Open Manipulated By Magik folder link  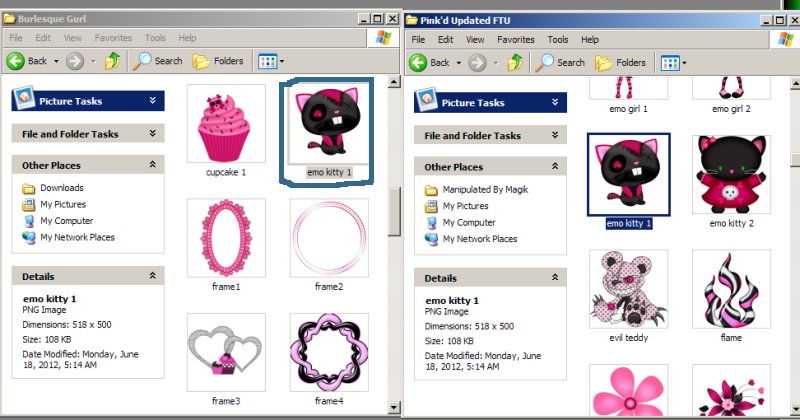pos(485,189)
